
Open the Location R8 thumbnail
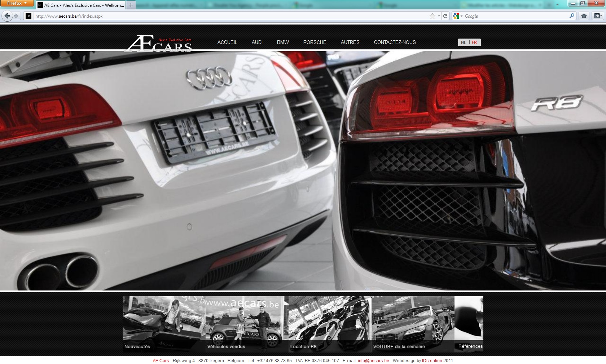coord(330,324)
